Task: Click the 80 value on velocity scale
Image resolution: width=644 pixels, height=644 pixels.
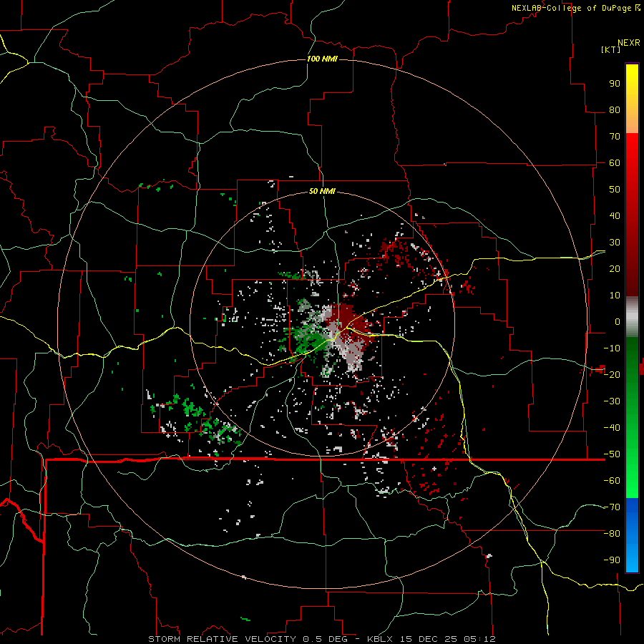Action: 615,109
